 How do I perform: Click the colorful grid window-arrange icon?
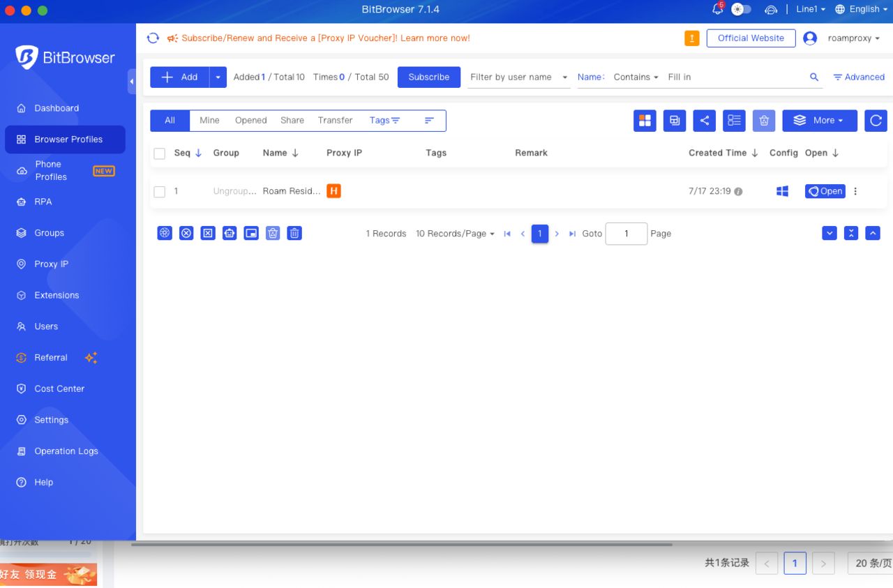coord(645,121)
